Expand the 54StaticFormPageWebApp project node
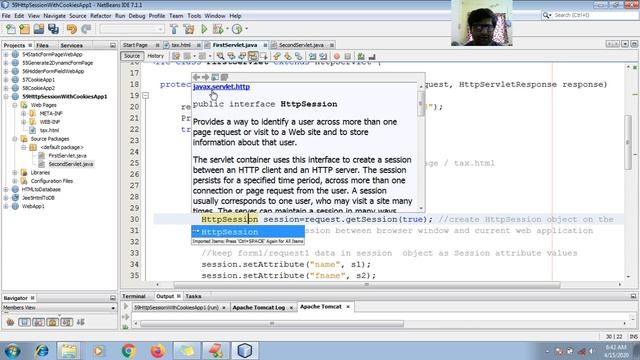640x360 pixels. click(6, 54)
